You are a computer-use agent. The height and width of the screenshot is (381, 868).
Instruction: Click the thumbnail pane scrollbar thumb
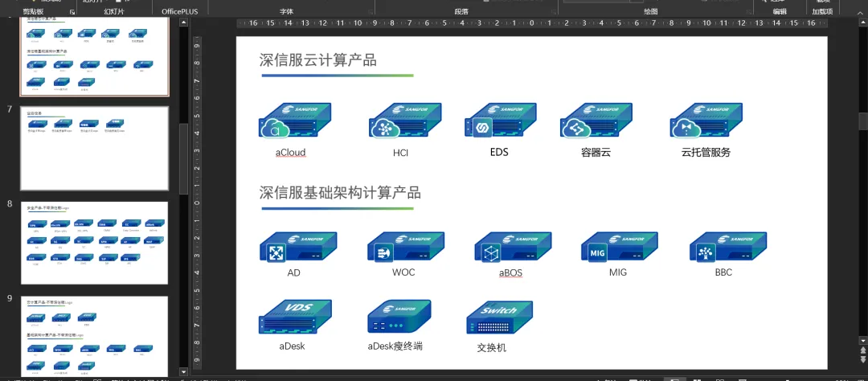tap(183, 159)
